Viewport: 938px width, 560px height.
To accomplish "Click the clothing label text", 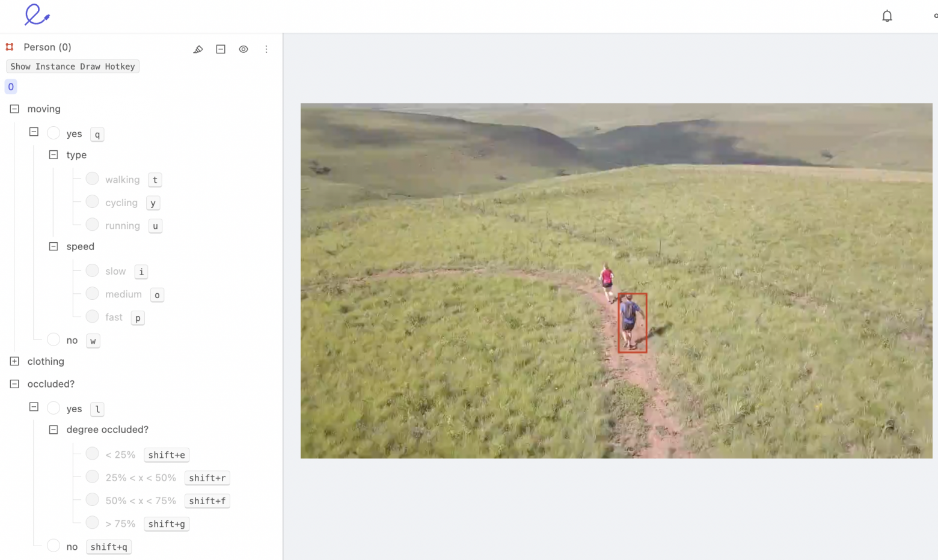I will (x=46, y=361).
